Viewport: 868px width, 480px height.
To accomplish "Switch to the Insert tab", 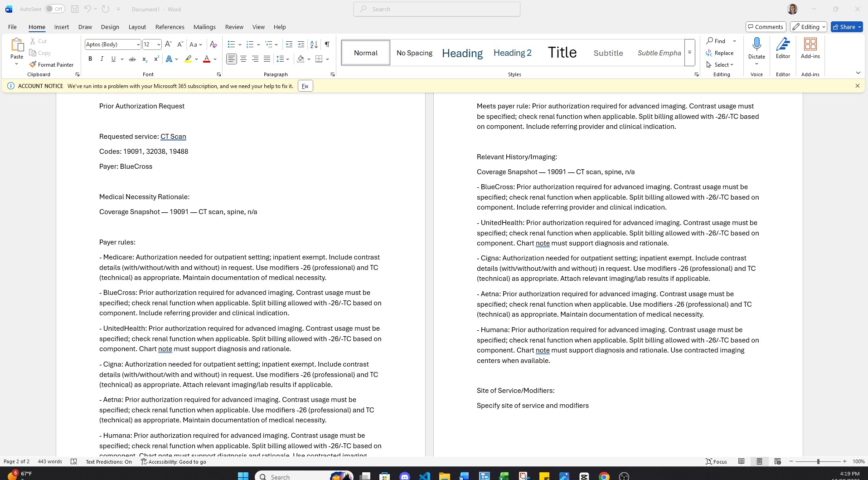I will pyautogui.click(x=62, y=27).
